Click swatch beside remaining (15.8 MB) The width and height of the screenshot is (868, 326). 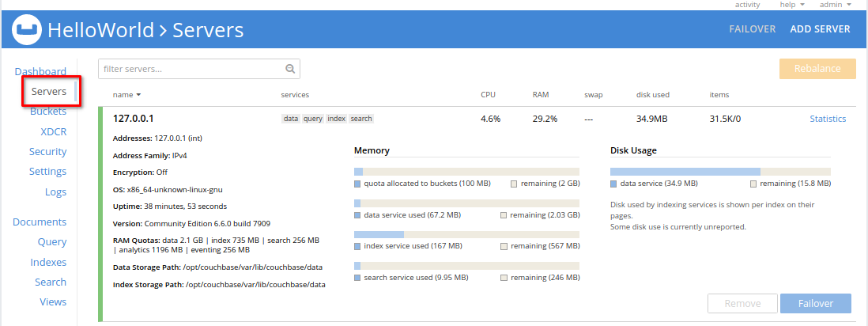tap(753, 184)
